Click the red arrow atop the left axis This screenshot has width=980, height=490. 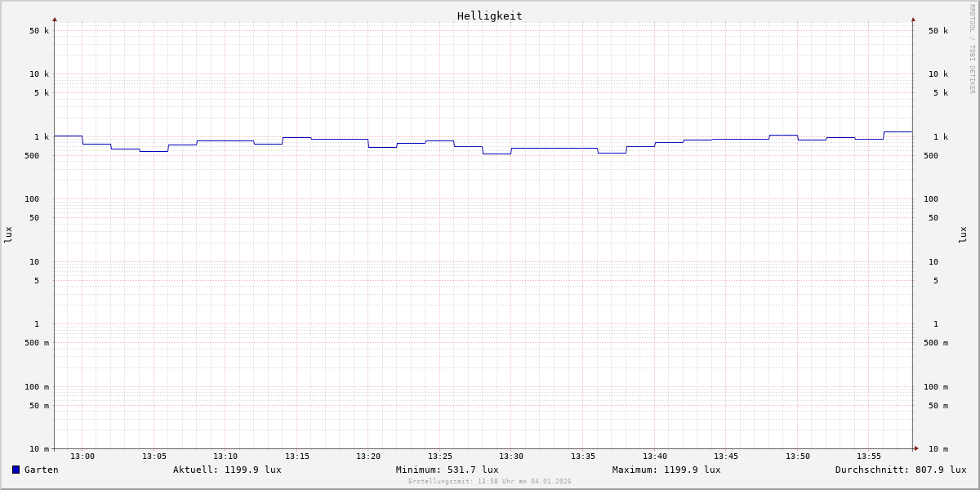(x=55, y=19)
